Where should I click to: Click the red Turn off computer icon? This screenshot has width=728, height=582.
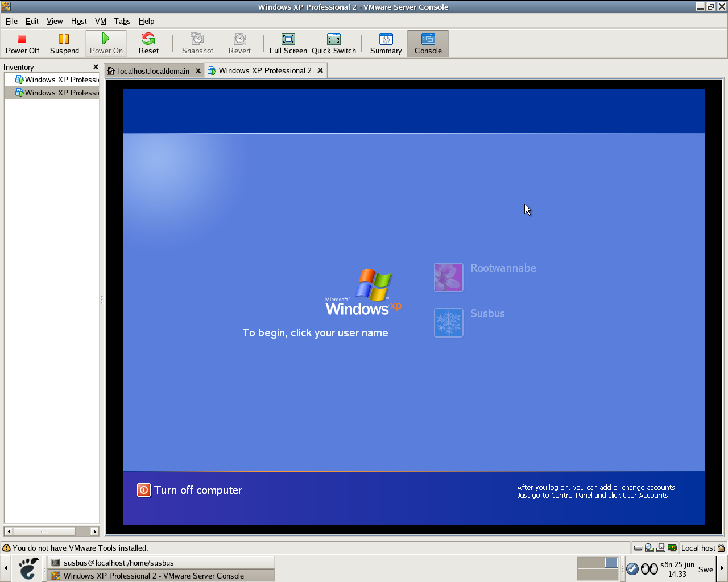point(144,490)
